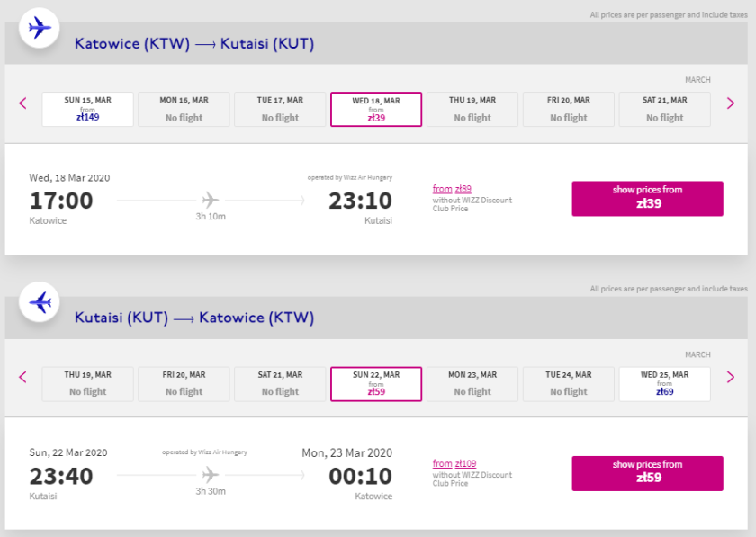Screen dimensions: 756x537
Task: Choose Mon 23 Mar return date tab
Action: coord(472,384)
